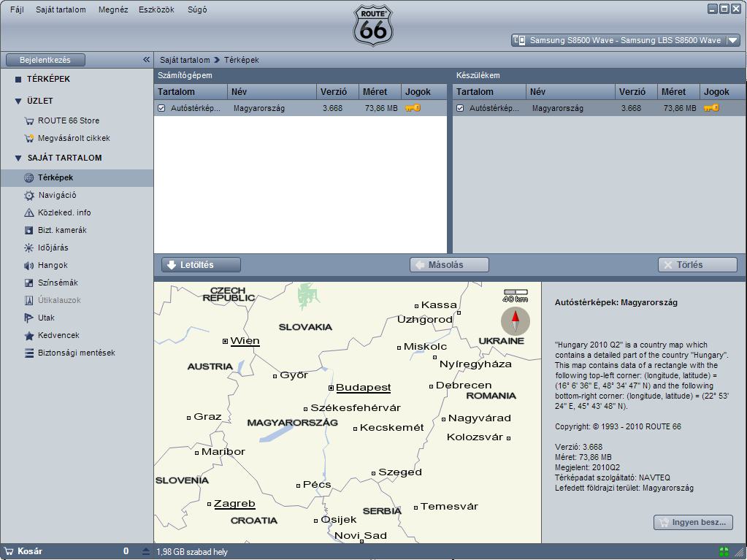Click the 1,98 GB szabad hely status text
The height and width of the screenshot is (560, 747).
click(x=192, y=552)
